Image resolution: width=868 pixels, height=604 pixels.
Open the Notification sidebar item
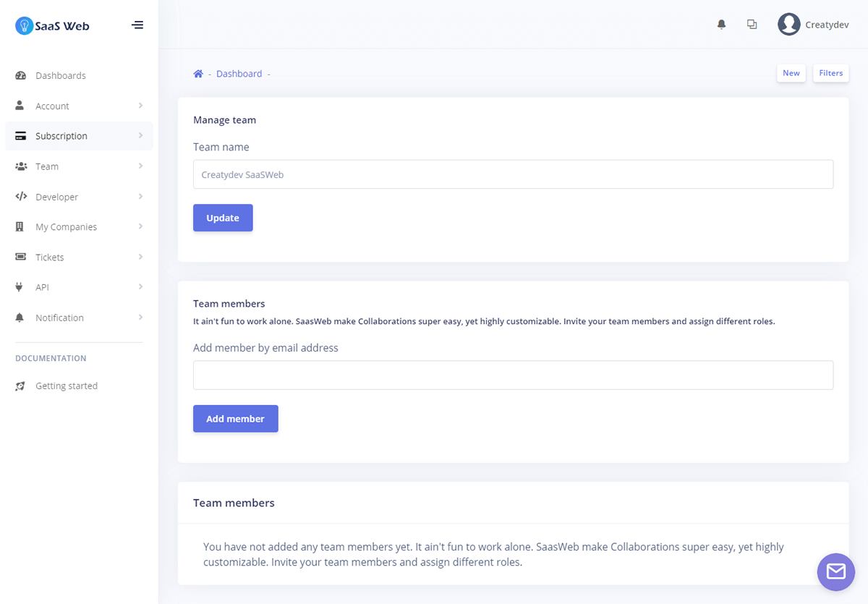point(59,318)
